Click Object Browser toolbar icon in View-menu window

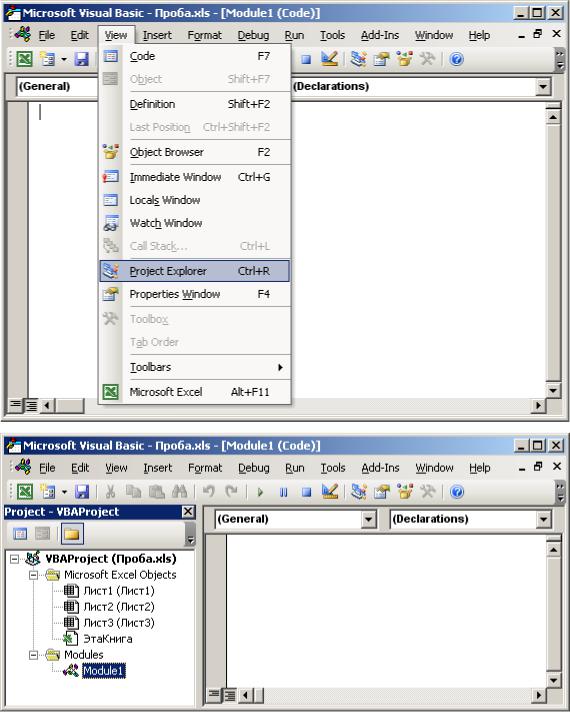pyautogui.click(x=404, y=59)
